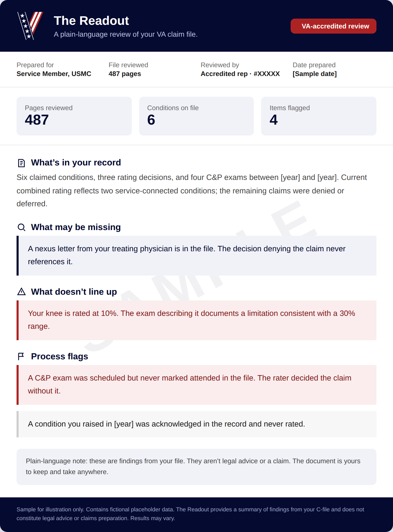Click the plain-language note box
Screen dimensions: 393x532
pyautogui.click(x=196, y=467)
